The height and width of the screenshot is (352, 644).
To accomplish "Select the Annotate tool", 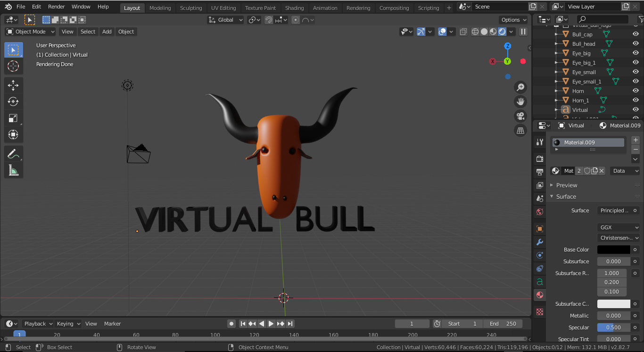I will tap(14, 154).
